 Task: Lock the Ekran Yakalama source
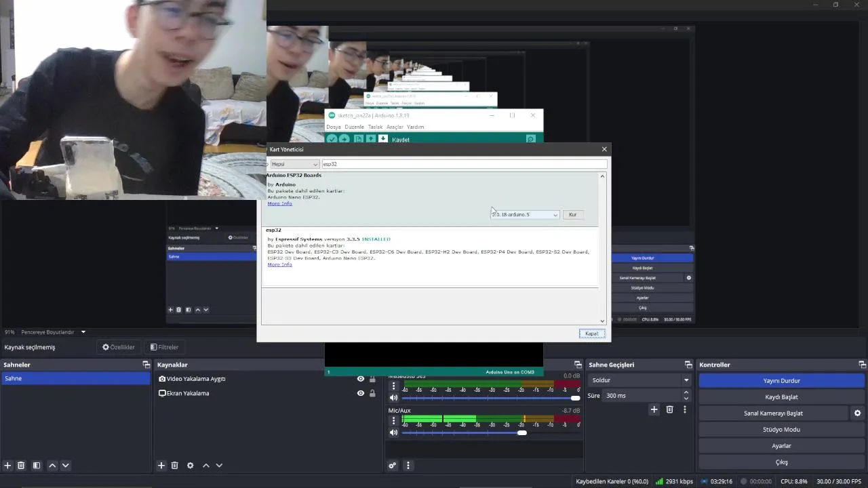click(x=372, y=393)
